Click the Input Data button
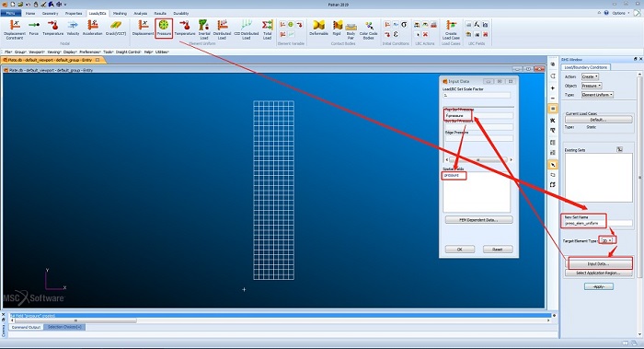Image resolution: width=644 pixels, height=349 pixels. click(598, 263)
